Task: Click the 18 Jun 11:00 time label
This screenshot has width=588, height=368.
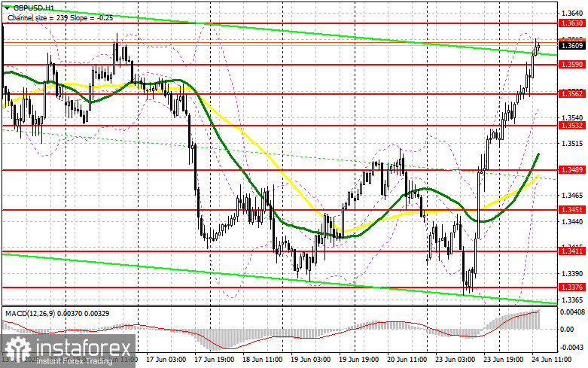Action: (x=263, y=360)
